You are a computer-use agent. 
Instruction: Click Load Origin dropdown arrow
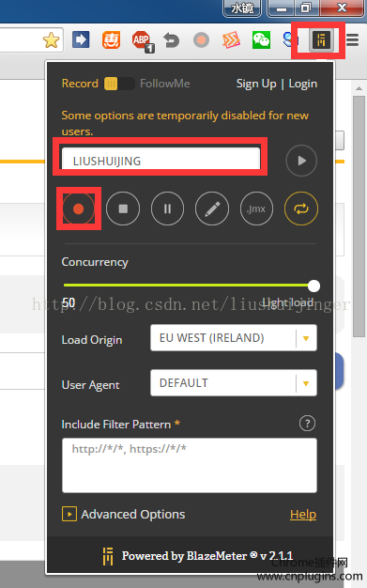click(x=306, y=338)
